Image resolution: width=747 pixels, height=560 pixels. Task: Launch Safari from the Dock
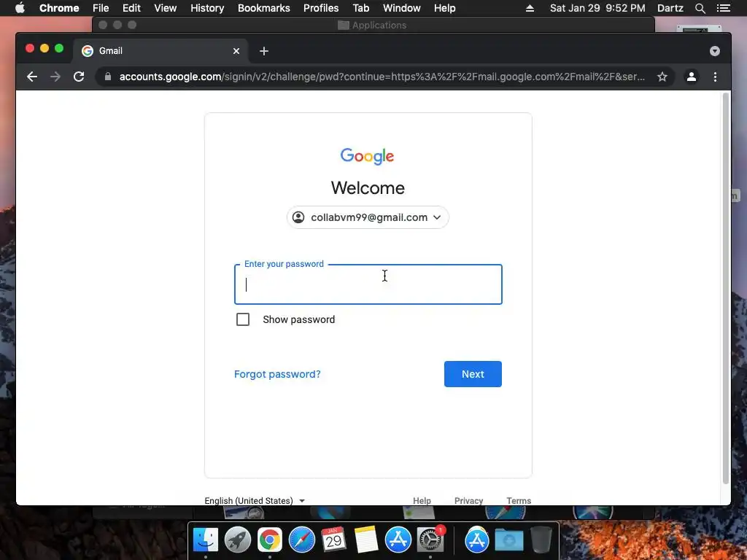click(x=302, y=540)
